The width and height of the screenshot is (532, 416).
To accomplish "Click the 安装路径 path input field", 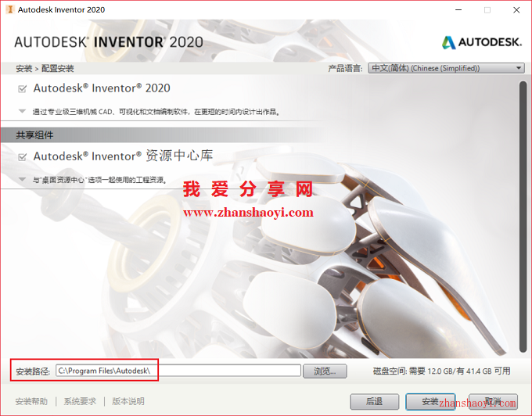I will 178,371.
